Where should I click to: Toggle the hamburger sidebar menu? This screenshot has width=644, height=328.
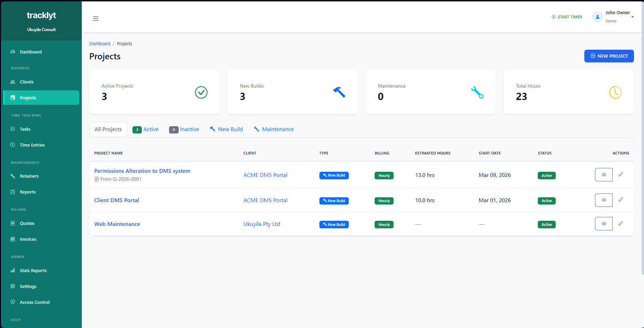point(96,19)
